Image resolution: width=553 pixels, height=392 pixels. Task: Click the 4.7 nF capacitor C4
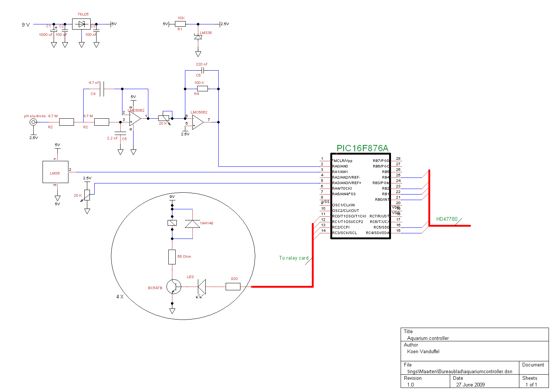click(102, 89)
